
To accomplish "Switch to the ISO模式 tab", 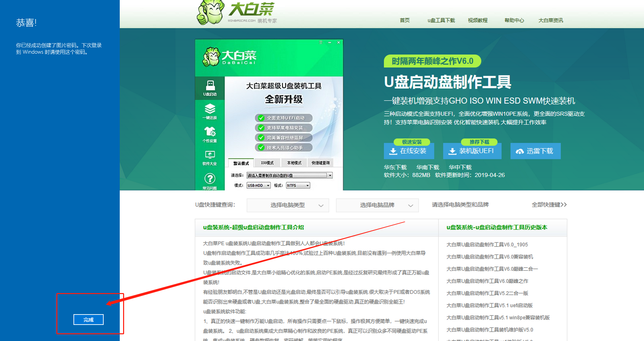I will (267, 163).
